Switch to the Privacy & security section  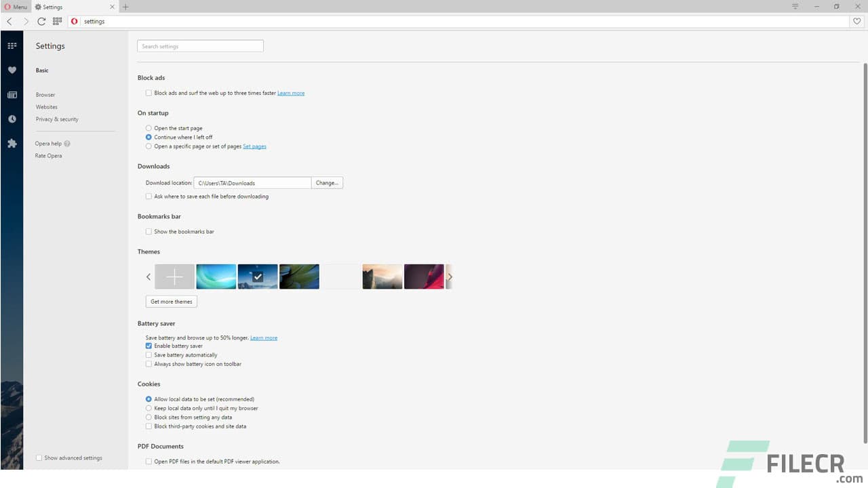point(57,119)
